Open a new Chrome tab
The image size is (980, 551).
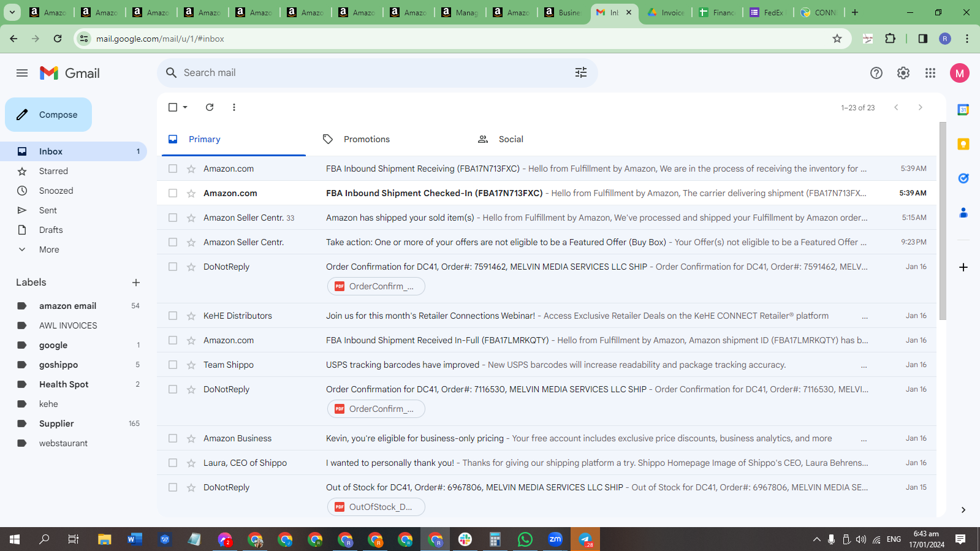[855, 12]
